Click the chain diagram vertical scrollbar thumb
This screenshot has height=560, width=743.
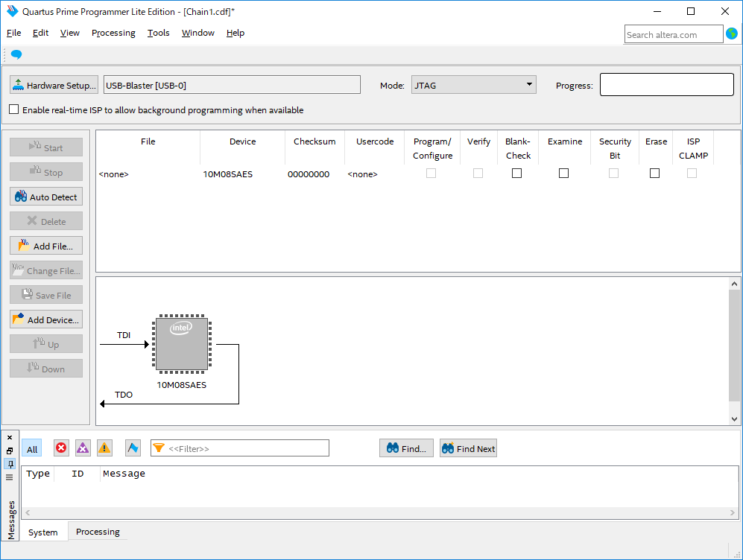click(x=734, y=345)
